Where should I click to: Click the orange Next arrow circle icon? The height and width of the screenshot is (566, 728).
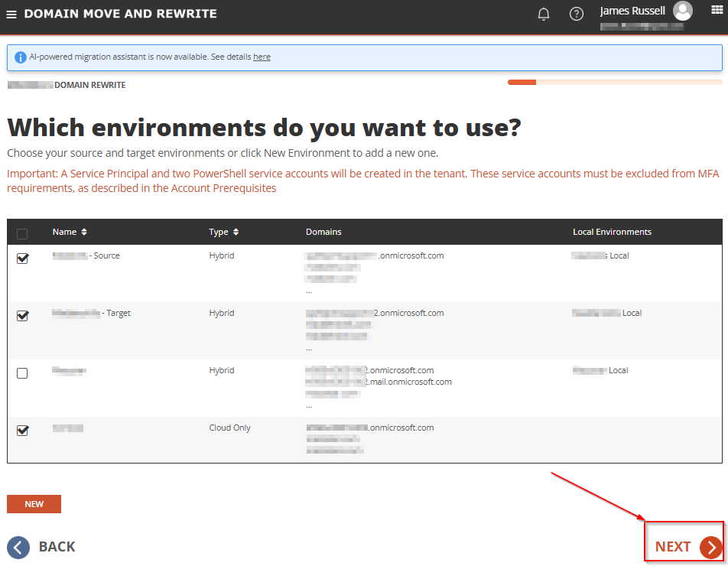click(711, 548)
